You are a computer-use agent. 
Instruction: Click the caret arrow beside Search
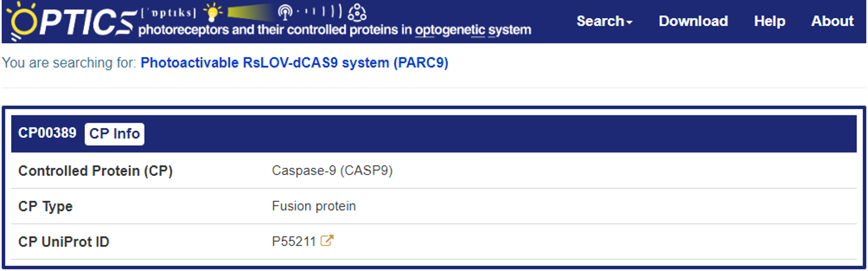pyautogui.click(x=629, y=22)
